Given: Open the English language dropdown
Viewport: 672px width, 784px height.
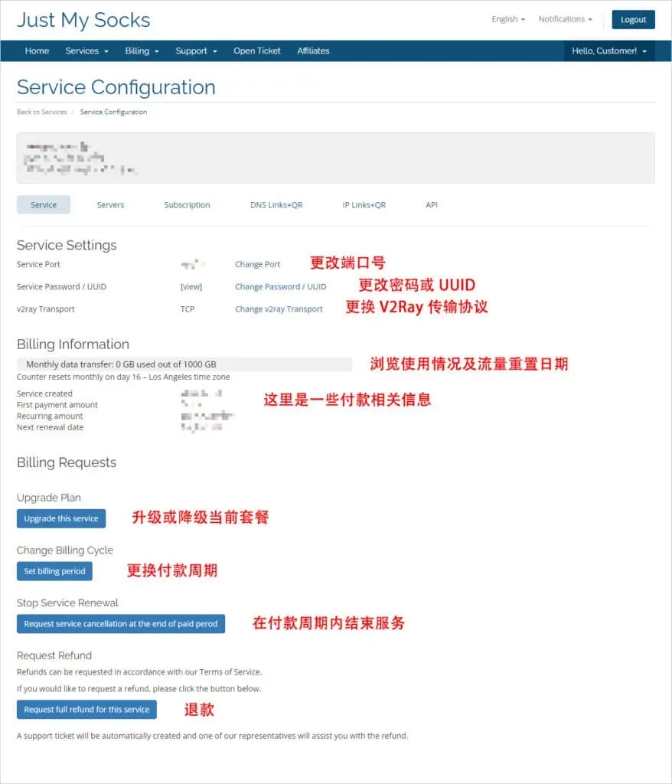Looking at the screenshot, I should click(507, 19).
